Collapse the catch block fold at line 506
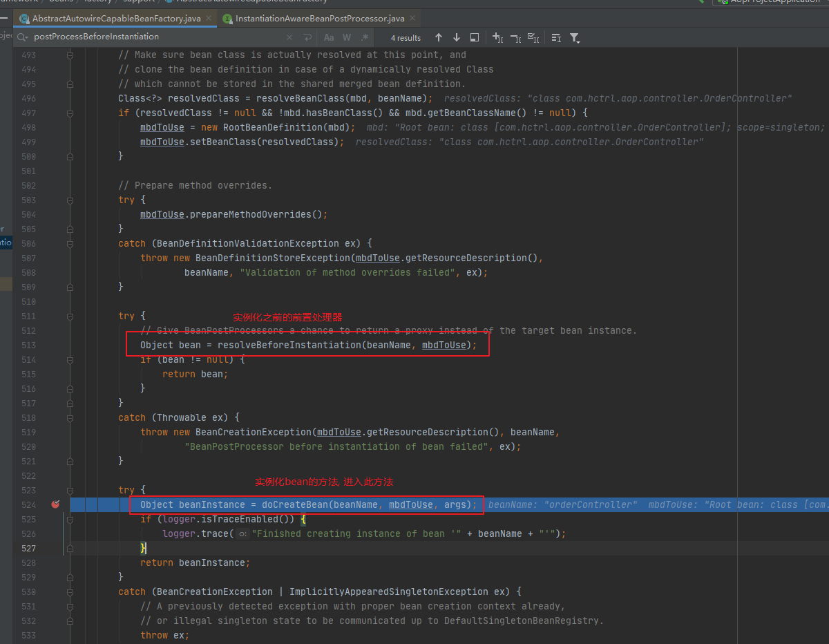The width and height of the screenshot is (829, 644). [x=70, y=243]
